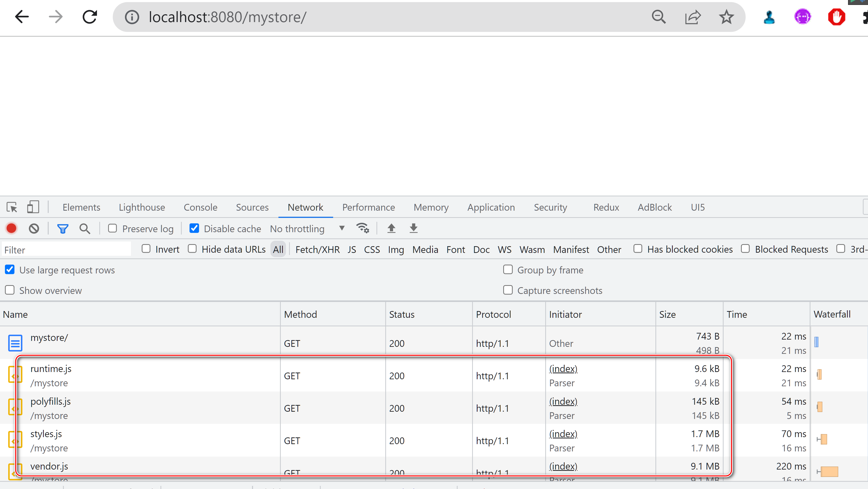The image size is (868, 489).
Task: Clear the network log icon
Action: (34, 229)
